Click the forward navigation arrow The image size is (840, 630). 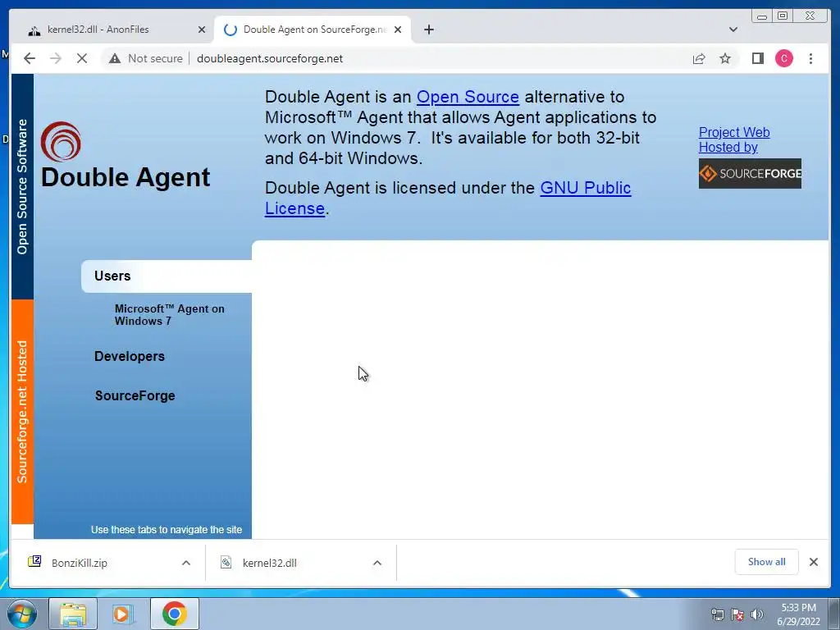pos(56,58)
